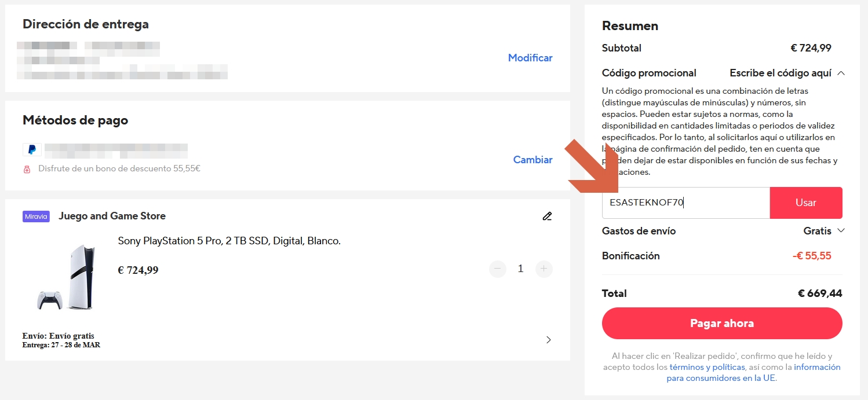Increase product quantity with plus button

tap(544, 269)
